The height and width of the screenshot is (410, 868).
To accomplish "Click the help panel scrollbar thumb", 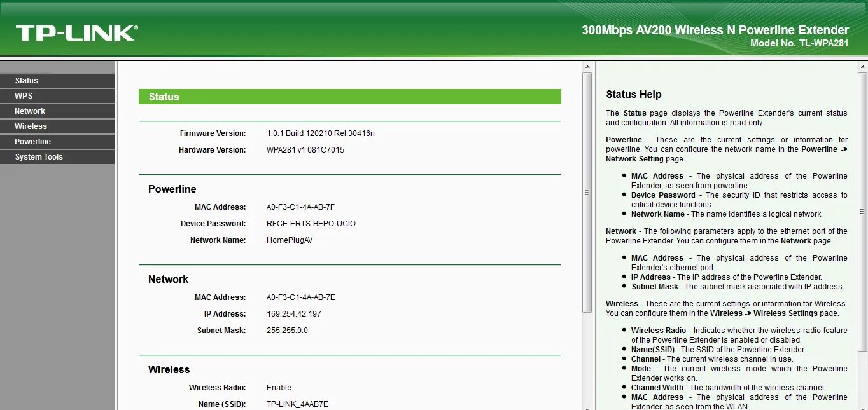I will (x=863, y=211).
